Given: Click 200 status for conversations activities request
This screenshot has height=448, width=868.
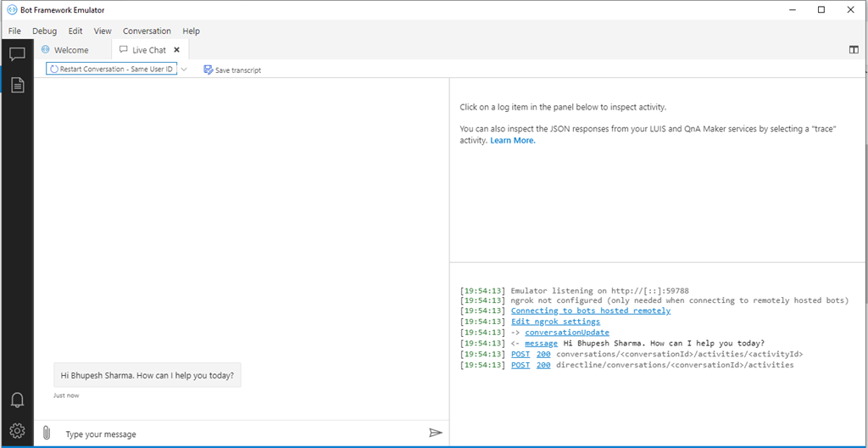Looking at the screenshot, I should (543, 355).
